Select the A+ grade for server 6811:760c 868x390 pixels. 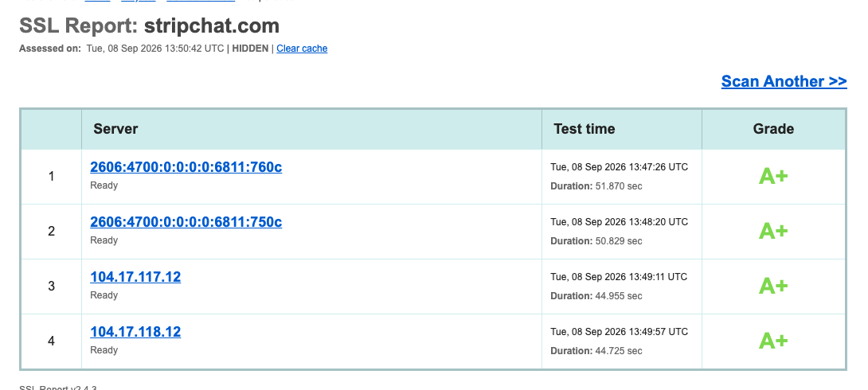(773, 177)
